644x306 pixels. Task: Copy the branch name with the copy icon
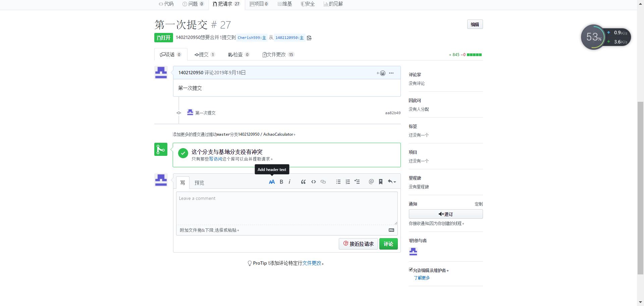pos(309,38)
